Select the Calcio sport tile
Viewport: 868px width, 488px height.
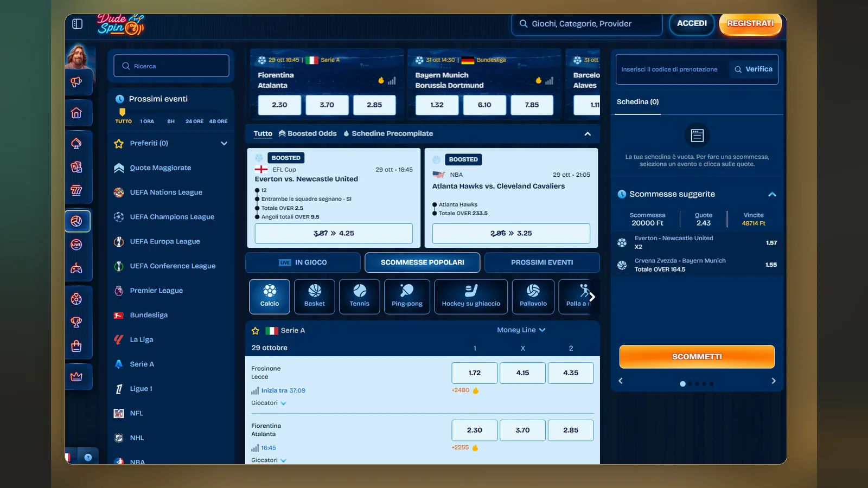(x=270, y=297)
